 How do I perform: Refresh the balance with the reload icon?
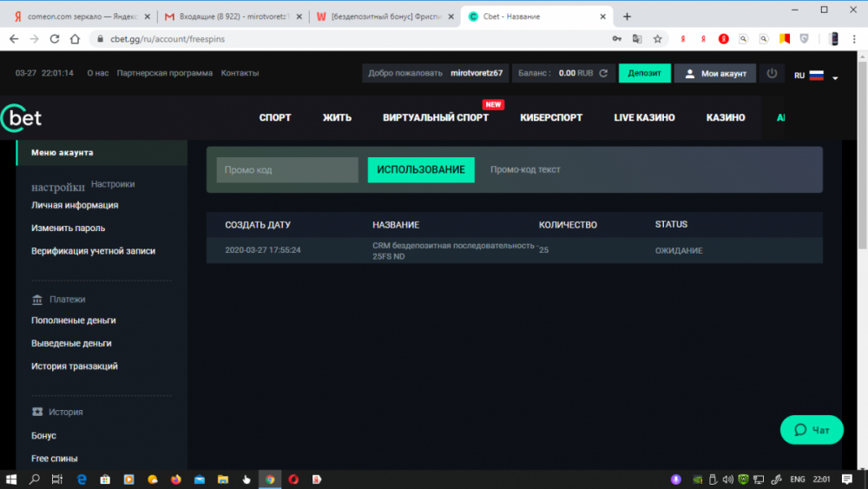(604, 74)
